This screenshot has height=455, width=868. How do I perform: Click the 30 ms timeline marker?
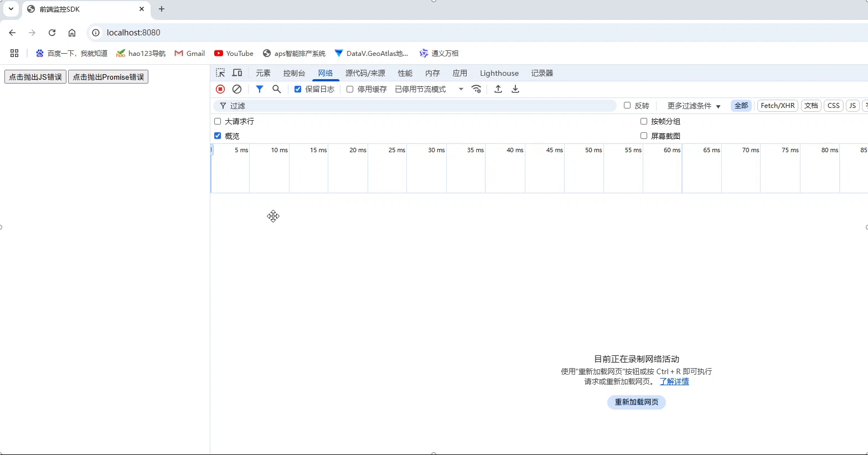click(x=436, y=150)
